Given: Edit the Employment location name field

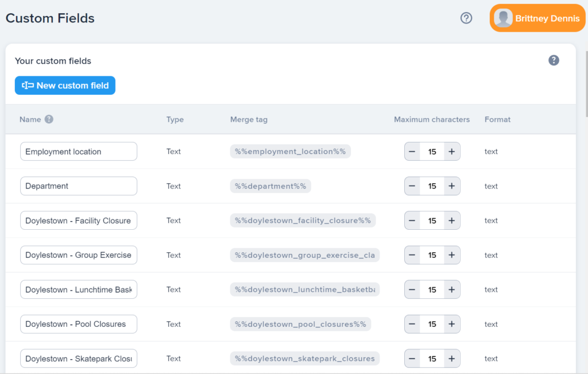Looking at the screenshot, I should pyautogui.click(x=78, y=152).
